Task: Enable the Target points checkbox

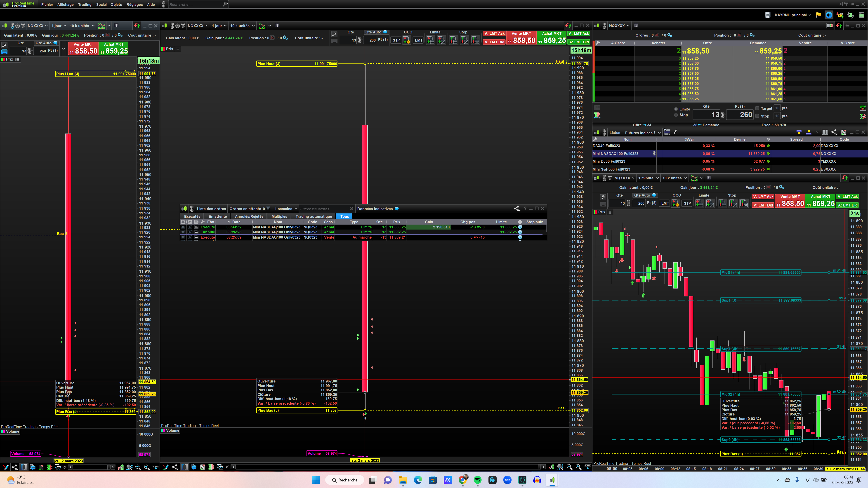Action: click(x=757, y=108)
